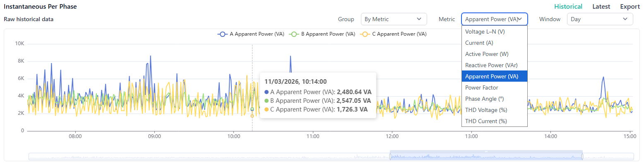Open the Window Day dropdown
Image resolution: width=644 pixels, height=165 pixels.
(x=600, y=19)
